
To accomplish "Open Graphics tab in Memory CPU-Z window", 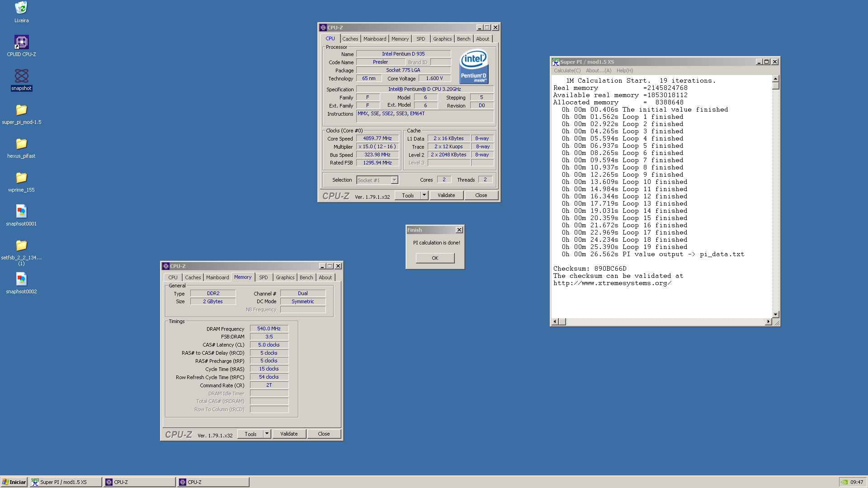I will click(285, 277).
